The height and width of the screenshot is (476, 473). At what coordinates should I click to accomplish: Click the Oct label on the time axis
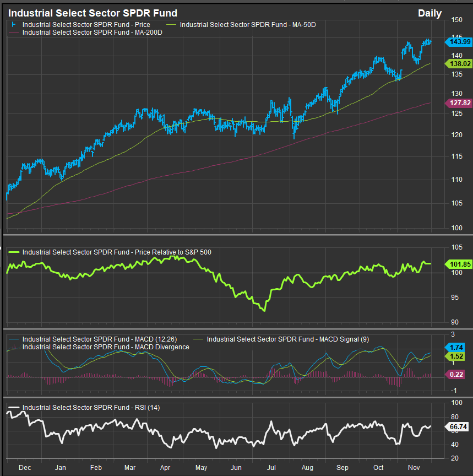(378, 468)
